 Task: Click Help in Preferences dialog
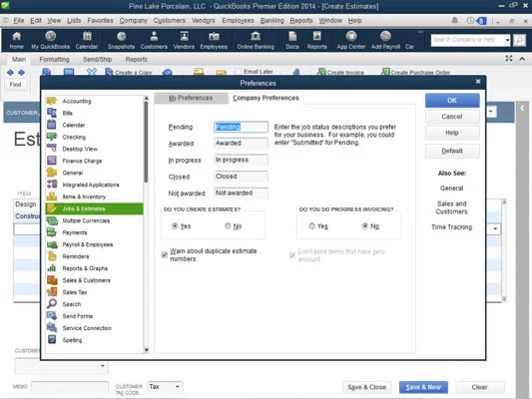[x=452, y=133]
